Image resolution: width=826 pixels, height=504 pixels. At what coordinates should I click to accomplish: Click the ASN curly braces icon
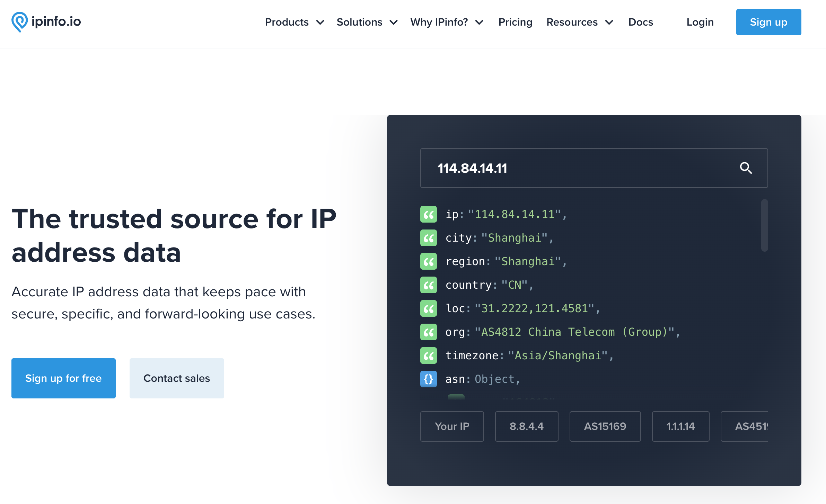[x=429, y=378]
